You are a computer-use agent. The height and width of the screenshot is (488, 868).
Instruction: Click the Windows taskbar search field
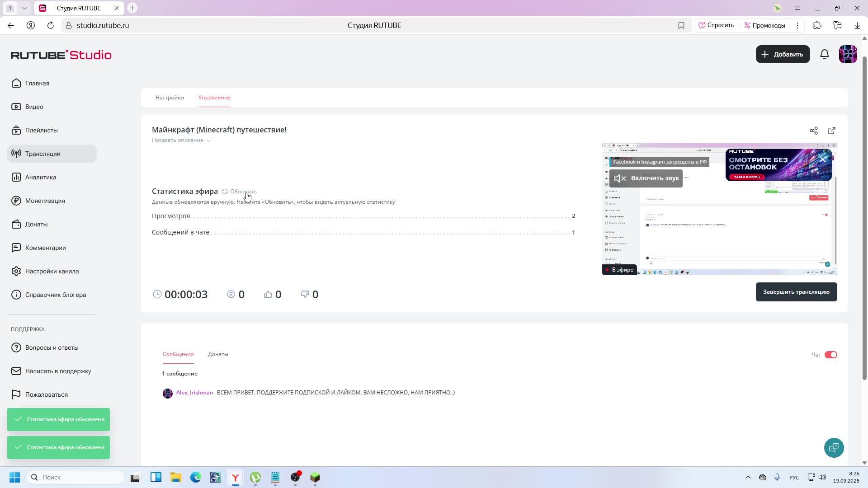coord(75,477)
